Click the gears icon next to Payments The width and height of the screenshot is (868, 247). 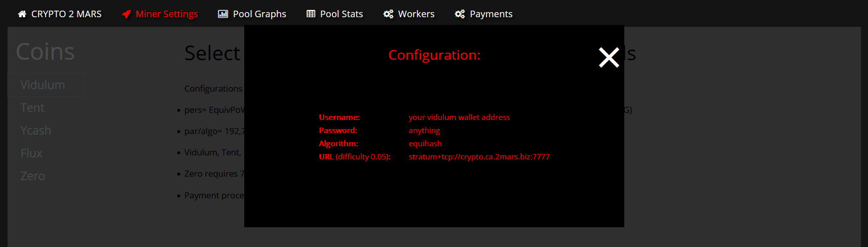point(460,14)
